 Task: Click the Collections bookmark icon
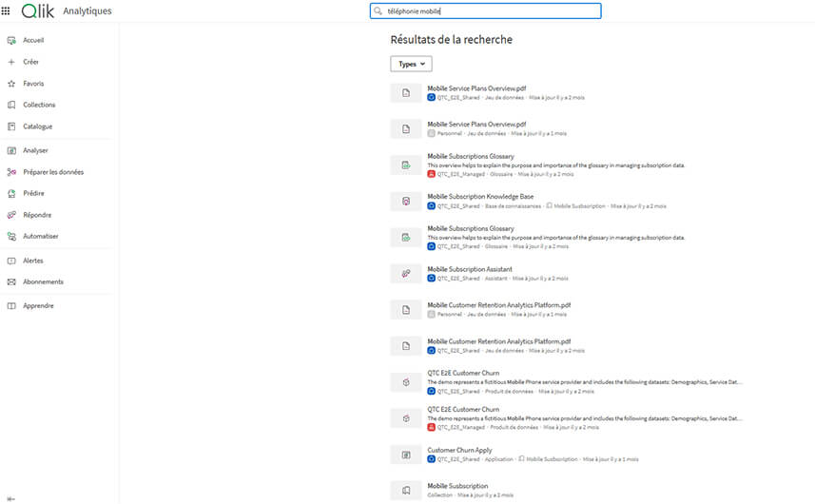coord(11,105)
